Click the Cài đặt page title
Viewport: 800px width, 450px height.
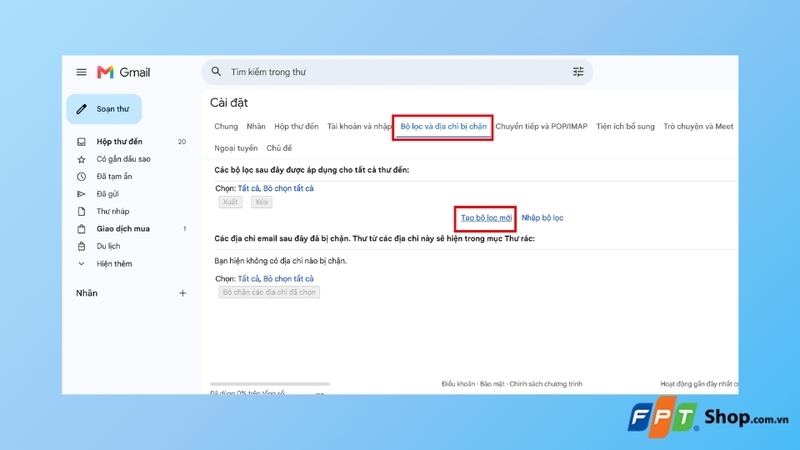click(229, 103)
